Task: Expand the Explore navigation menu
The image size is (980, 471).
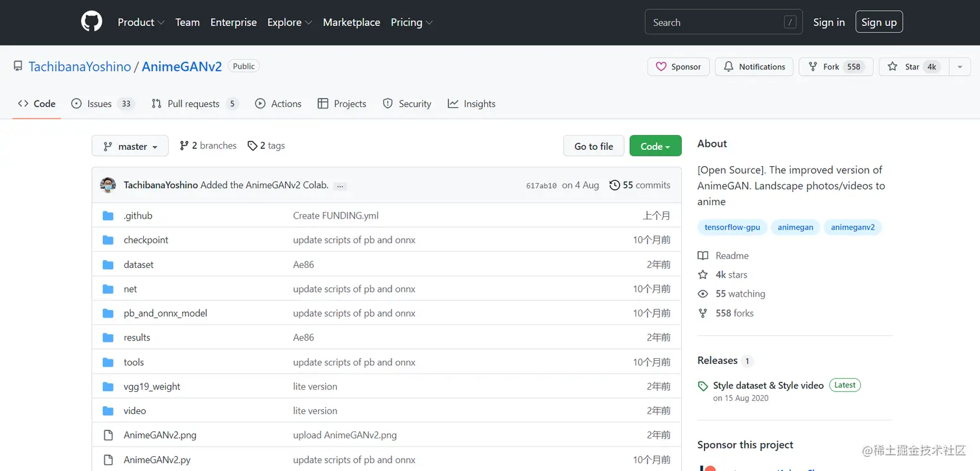Action: coord(290,22)
